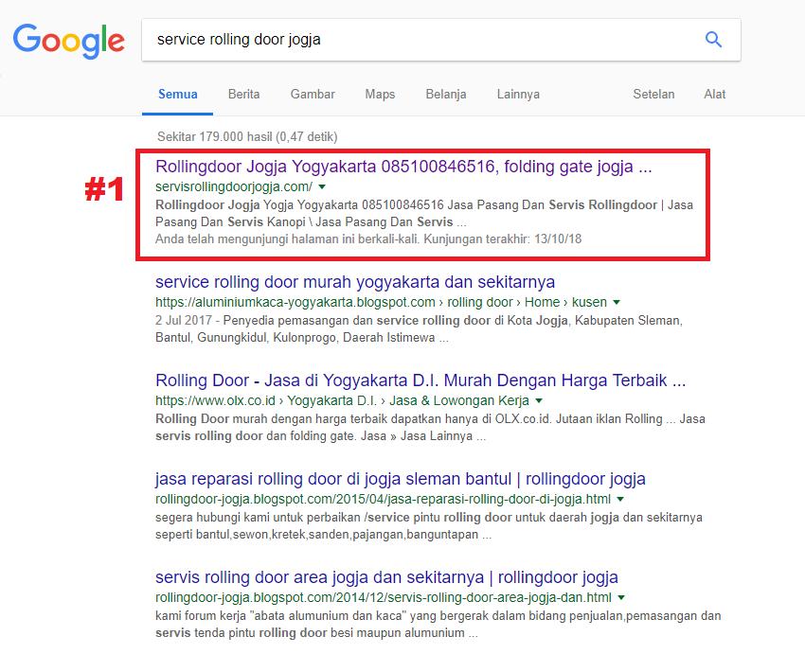Click the 'Sekitar 179.000 hasil' stats text
The width and height of the screenshot is (805, 672).
247,137
